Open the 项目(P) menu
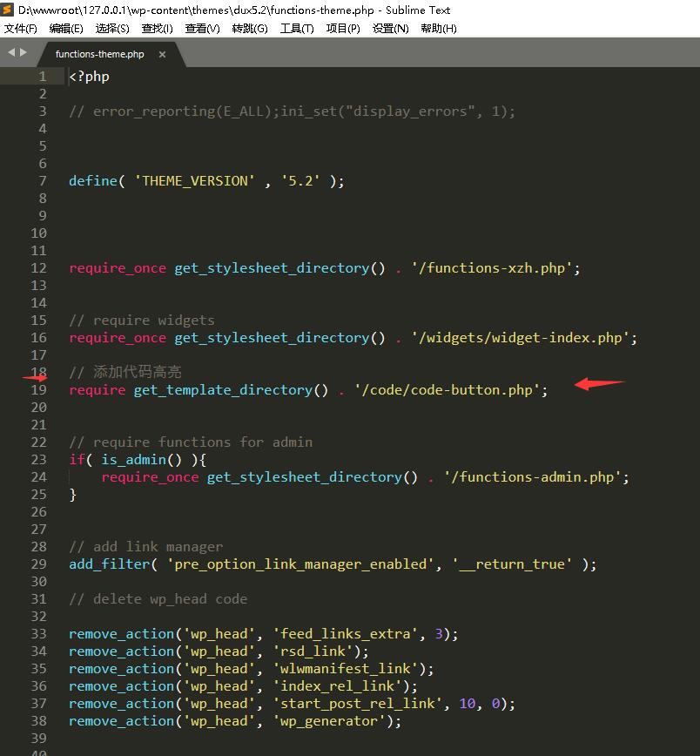700x756 pixels. click(343, 29)
